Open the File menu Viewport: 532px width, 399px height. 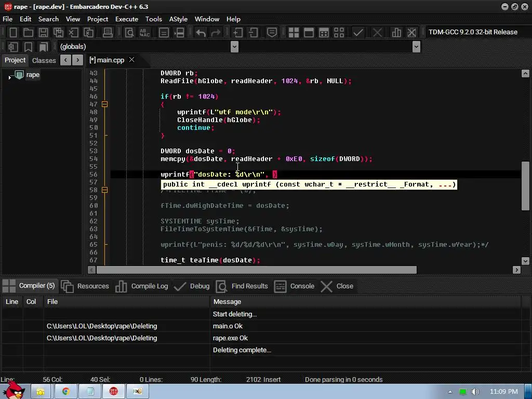[x=7, y=19]
